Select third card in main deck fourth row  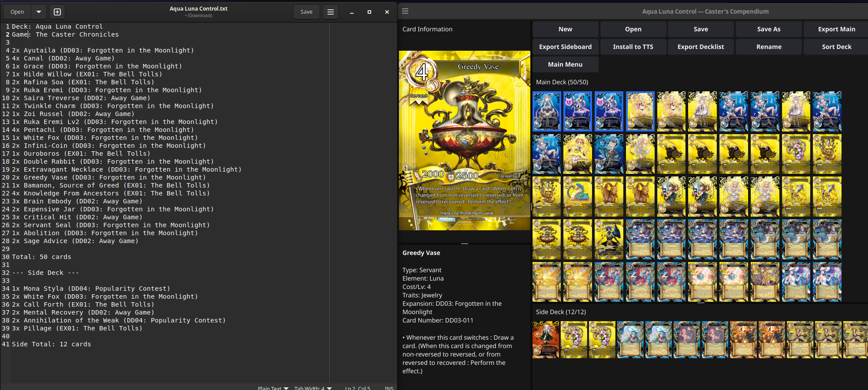pos(609,240)
